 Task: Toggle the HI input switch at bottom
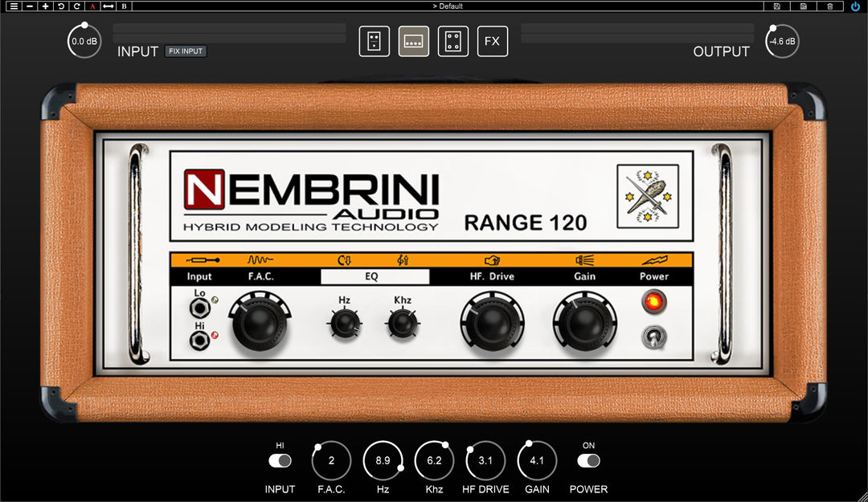[x=280, y=461]
